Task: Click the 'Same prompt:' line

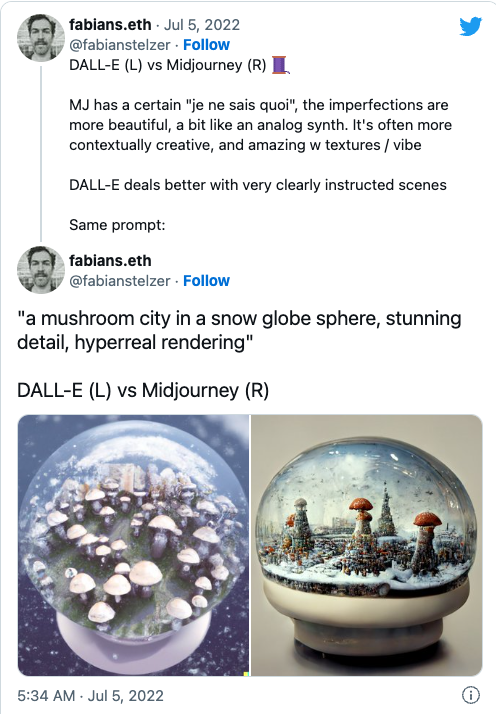Action: 117,225
